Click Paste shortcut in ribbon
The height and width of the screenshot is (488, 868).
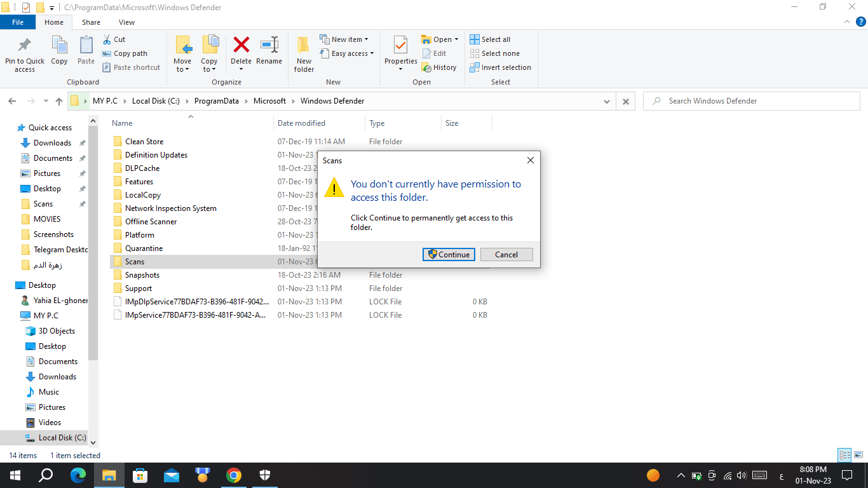132,67
